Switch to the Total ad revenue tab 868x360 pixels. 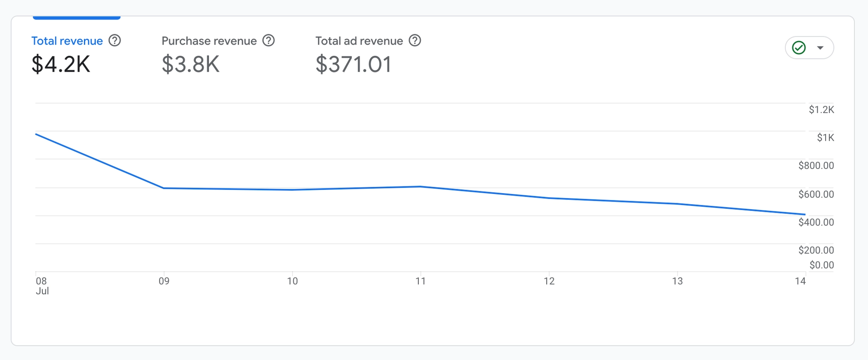[359, 41]
